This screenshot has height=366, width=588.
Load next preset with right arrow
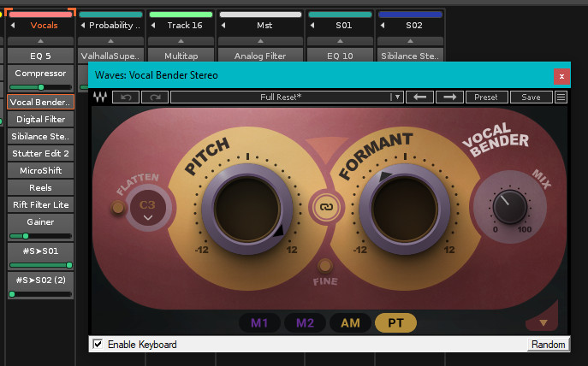coord(449,97)
